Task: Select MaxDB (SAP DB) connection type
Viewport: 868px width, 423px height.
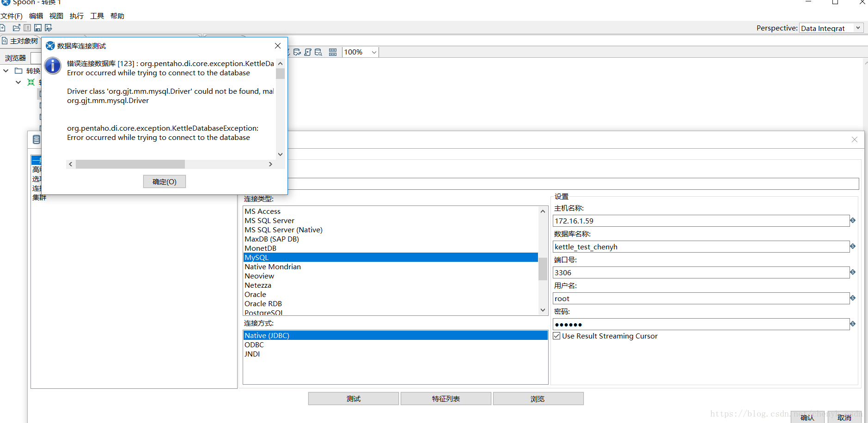Action: coord(391,239)
